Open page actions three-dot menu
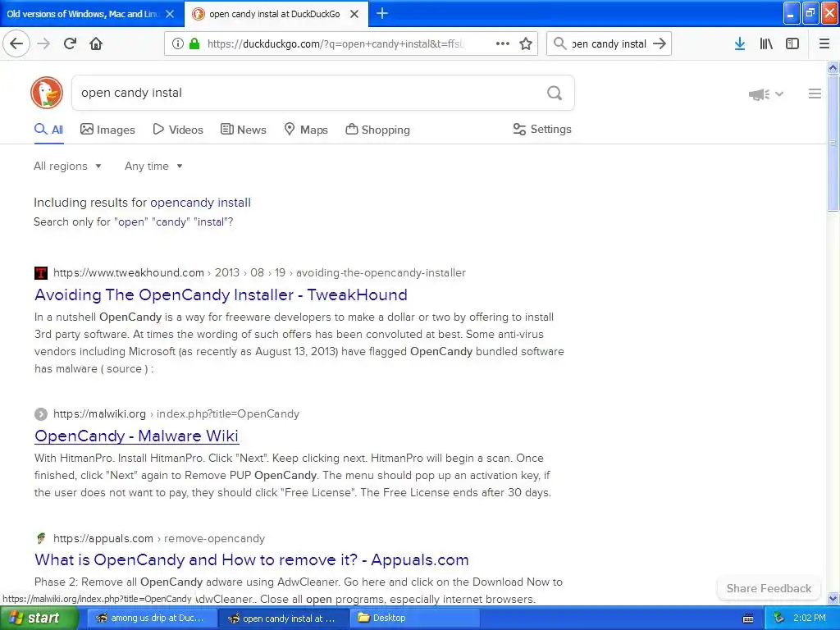Image resolution: width=840 pixels, height=630 pixels. pos(503,43)
